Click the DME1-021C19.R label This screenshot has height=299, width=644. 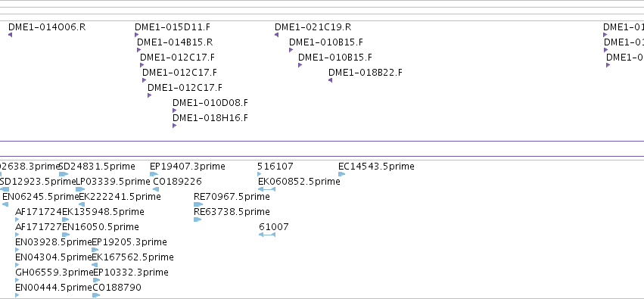[x=313, y=27]
